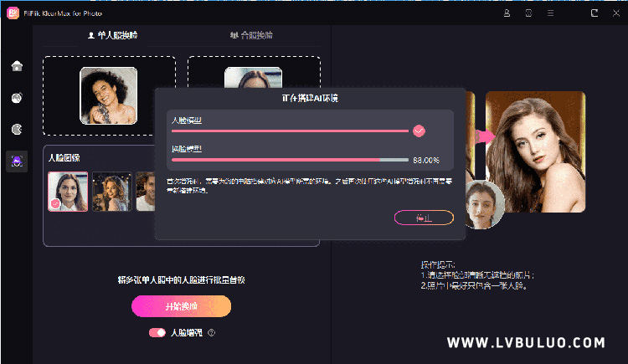628x364 pixels.
Task: Select the first face thumbnail with checkmark
Action: tap(68, 192)
